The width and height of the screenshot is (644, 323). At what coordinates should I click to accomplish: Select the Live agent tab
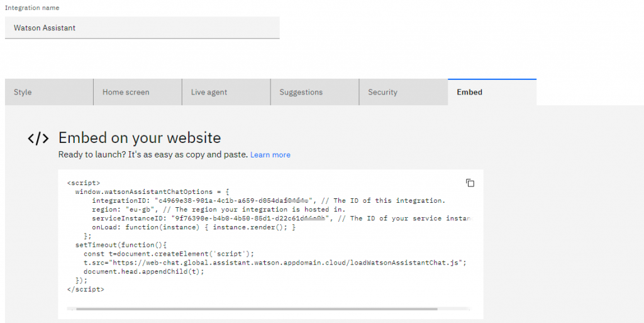pyautogui.click(x=226, y=92)
